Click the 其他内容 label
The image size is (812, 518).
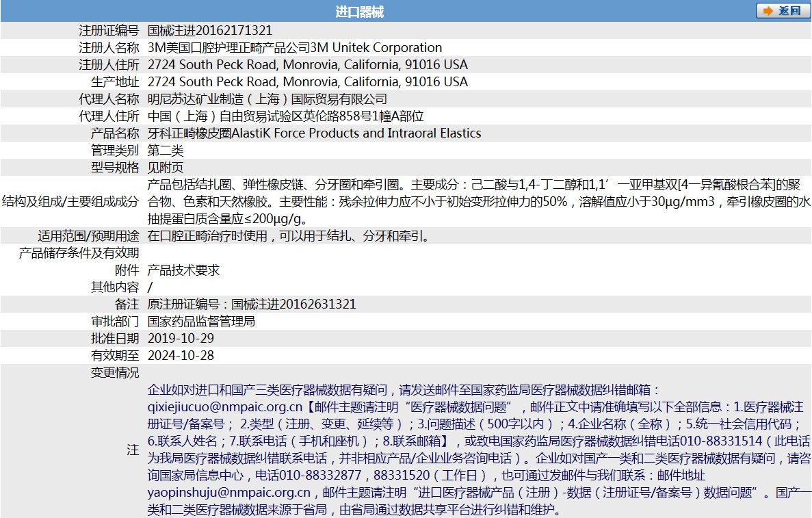pyautogui.click(x=115, y=287)
